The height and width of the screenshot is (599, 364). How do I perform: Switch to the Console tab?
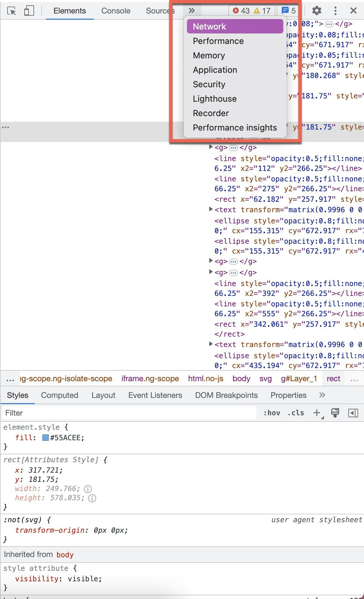coord(116,11)
